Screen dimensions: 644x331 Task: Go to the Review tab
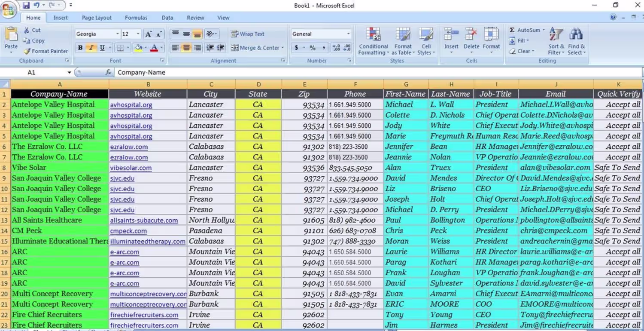[x=195, y=18]
